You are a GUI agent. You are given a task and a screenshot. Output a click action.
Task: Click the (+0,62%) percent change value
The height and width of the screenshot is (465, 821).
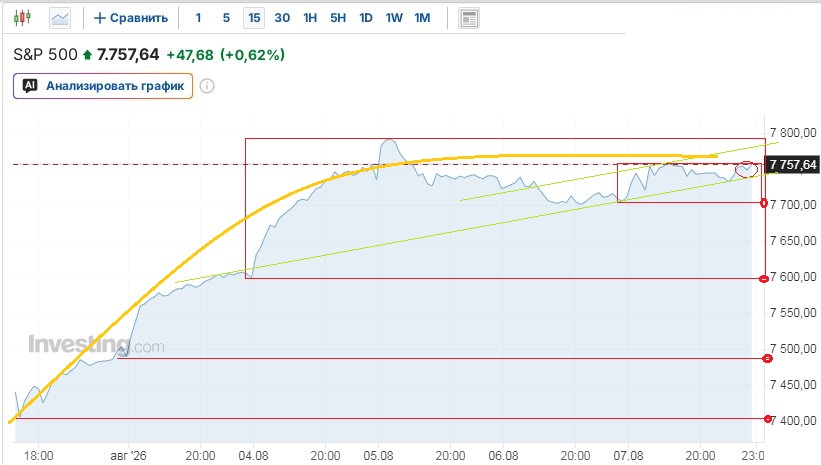(x=252, y=55)
